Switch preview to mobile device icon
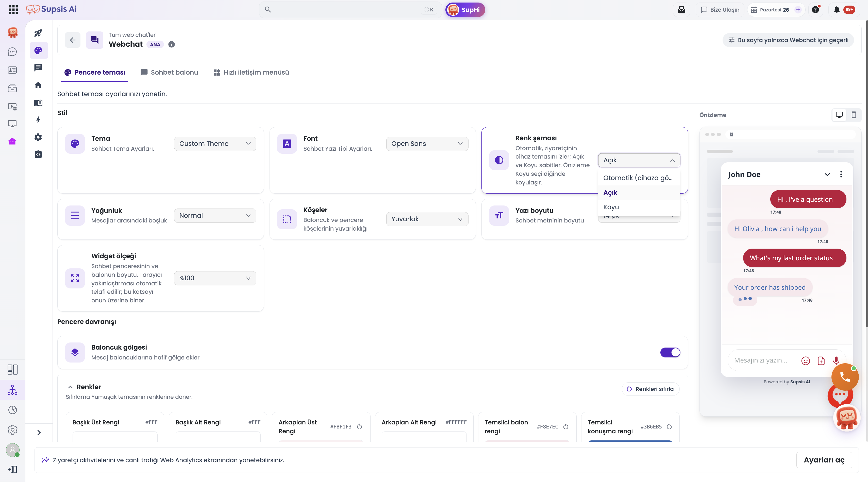The height and width of the screenshot is (482, 868). pyautogui.click(x=854, y=115)
